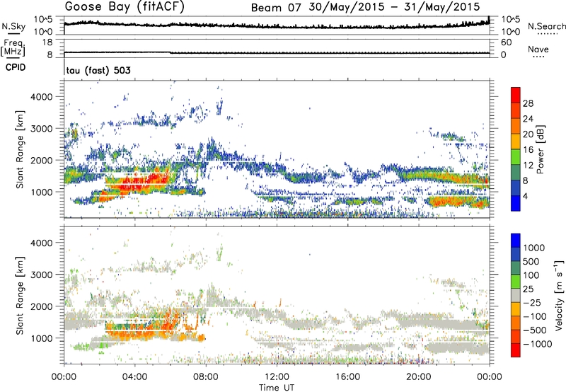Click the 'Velocity [m s-1]' colorbar label
Viewport: 566px width, 392px height.
pos(559,295)
